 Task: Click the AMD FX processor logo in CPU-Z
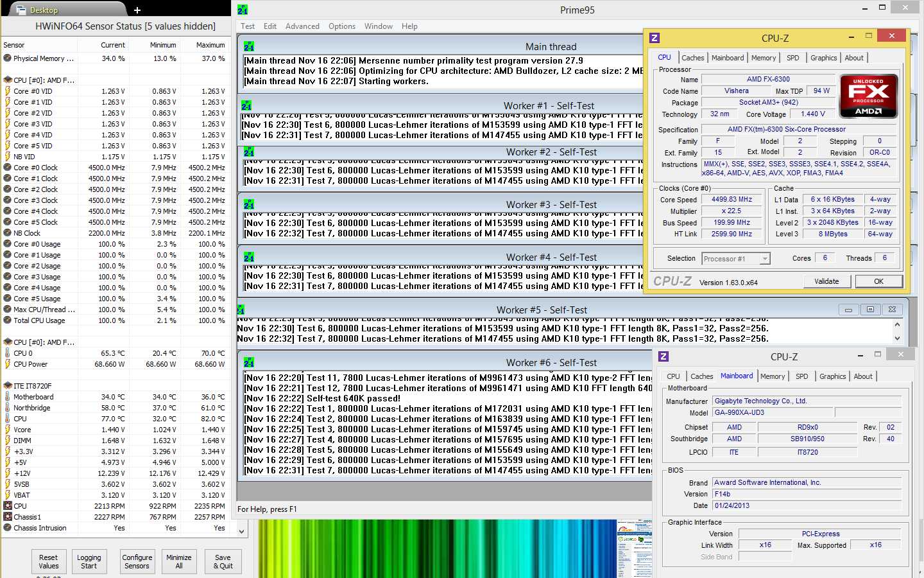tap(868, 96)
